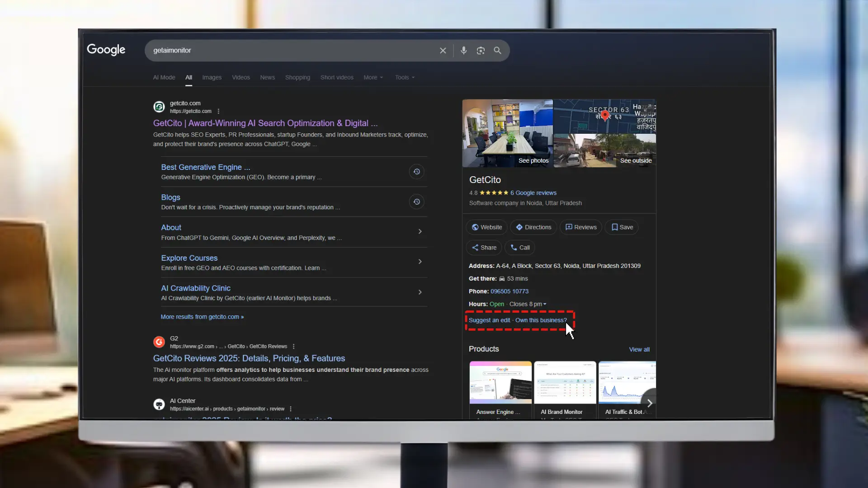Open the Tools dropdown
Viewport: 868px width, 488px height.
coord(404,77)
